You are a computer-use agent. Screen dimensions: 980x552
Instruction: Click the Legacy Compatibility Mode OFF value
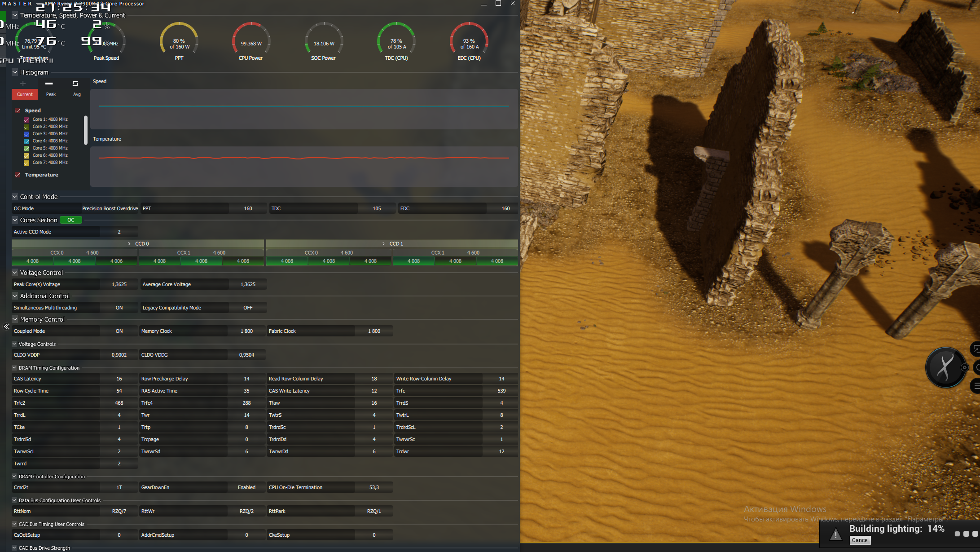[248, 308]
